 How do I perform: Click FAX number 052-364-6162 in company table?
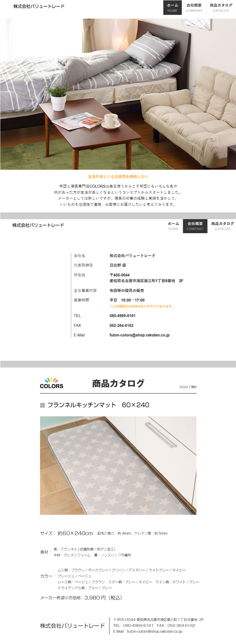click(121, 325)
